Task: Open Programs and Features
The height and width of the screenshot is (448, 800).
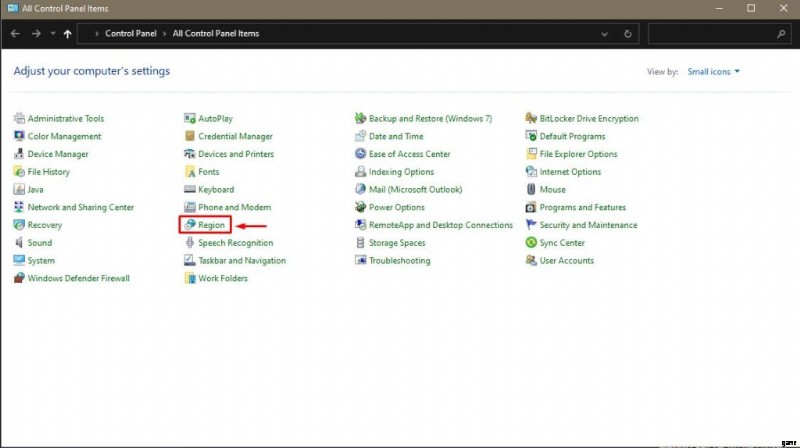Action: [x=582, y=208]
